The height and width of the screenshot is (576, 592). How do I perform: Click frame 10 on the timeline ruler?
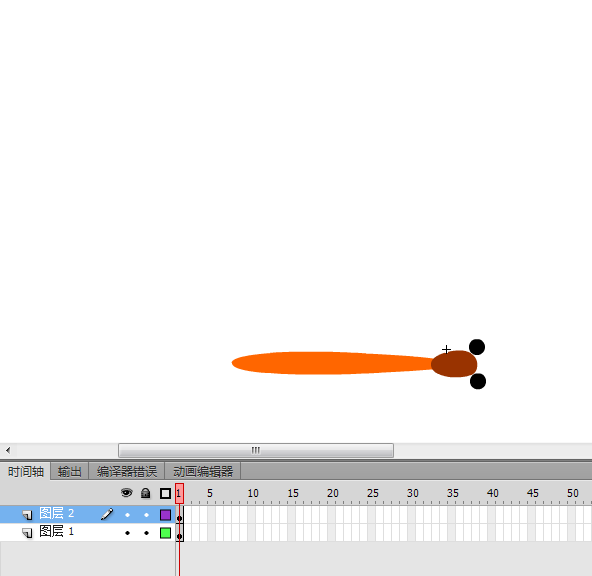pos(253,493)
